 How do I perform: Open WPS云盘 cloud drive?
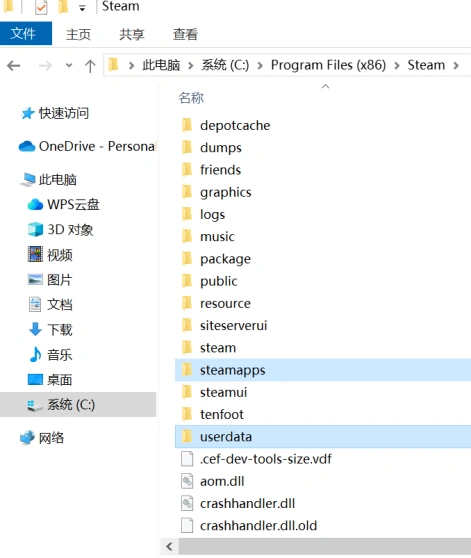[64, 204]
